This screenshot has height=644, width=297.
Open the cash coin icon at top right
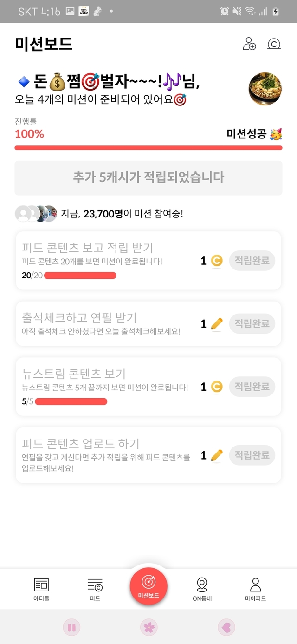[x=274, y=44]
